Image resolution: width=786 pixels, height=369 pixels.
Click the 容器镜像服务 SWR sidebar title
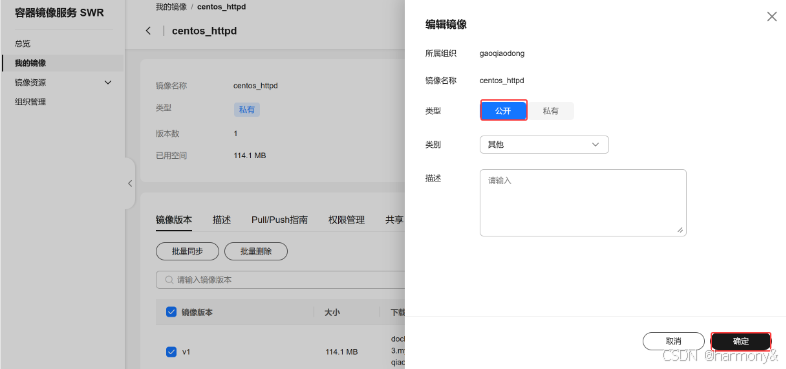click(59, 13)
